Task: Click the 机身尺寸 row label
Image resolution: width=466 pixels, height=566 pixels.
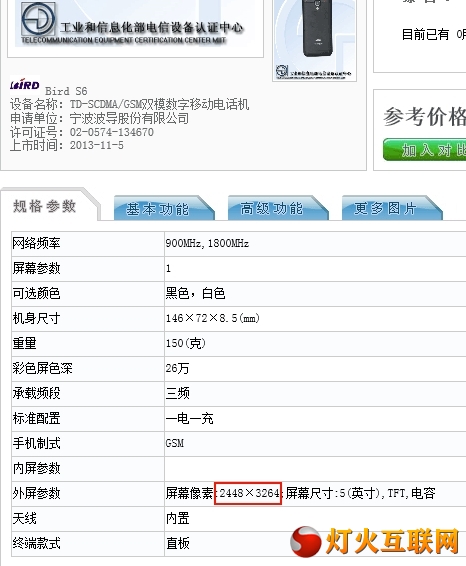Action: [36, 318]
